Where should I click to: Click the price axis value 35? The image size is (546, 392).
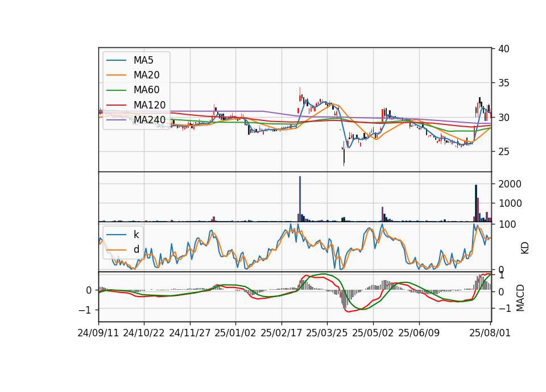(504, 83)
